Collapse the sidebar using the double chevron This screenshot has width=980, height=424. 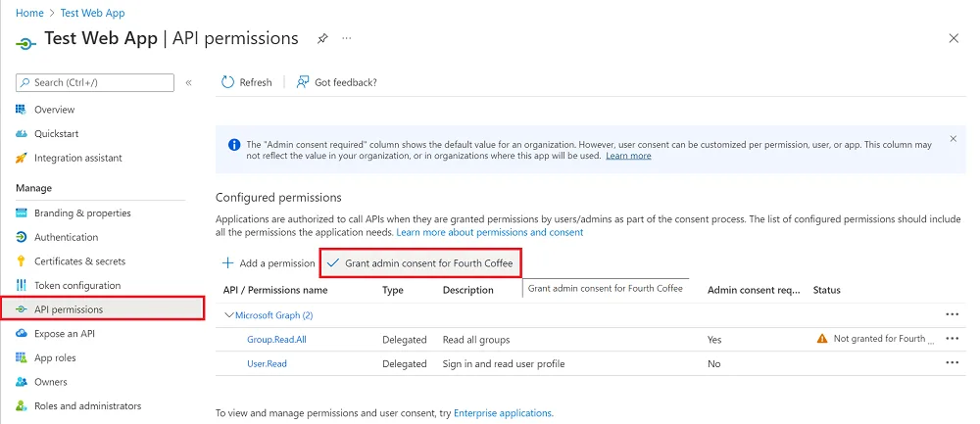189,82
